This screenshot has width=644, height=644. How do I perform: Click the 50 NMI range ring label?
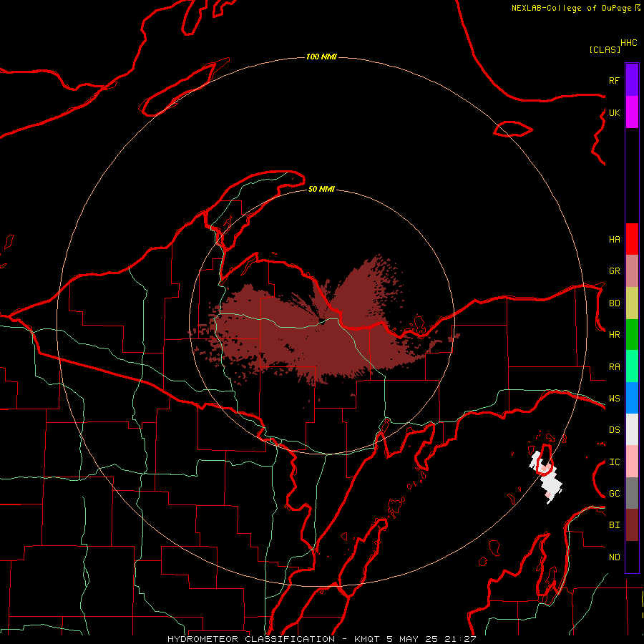[321, 189]
